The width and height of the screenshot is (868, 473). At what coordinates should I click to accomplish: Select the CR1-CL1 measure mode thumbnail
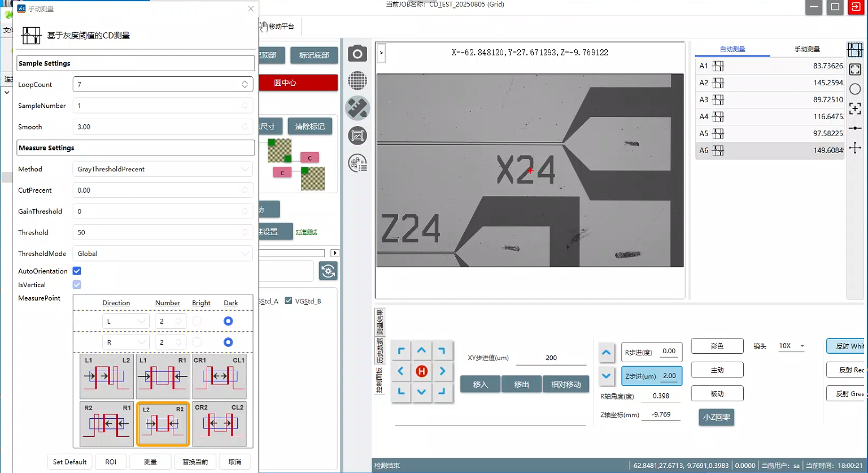(x=219, y=376)
